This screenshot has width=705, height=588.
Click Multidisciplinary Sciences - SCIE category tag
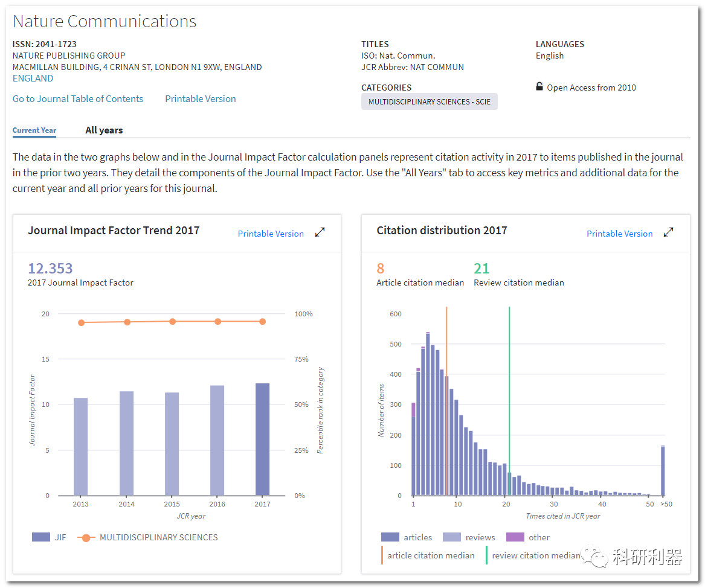[x=430, y=102]
